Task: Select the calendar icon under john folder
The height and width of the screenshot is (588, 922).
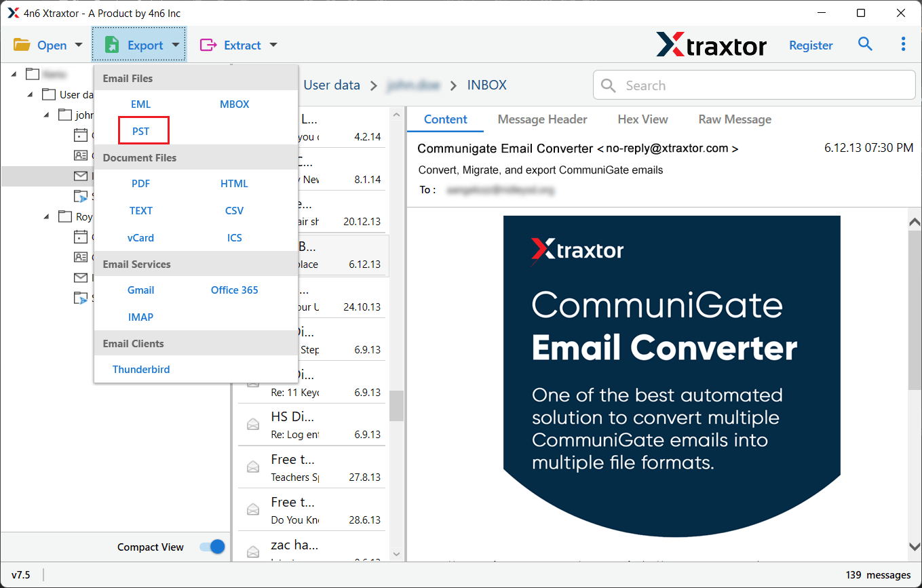Action: click(x=81, y=135)
